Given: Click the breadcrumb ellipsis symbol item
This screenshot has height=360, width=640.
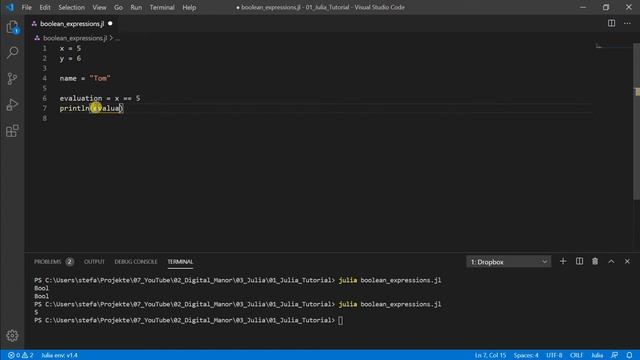Looking at the screenshot, I should coord(118,38).
